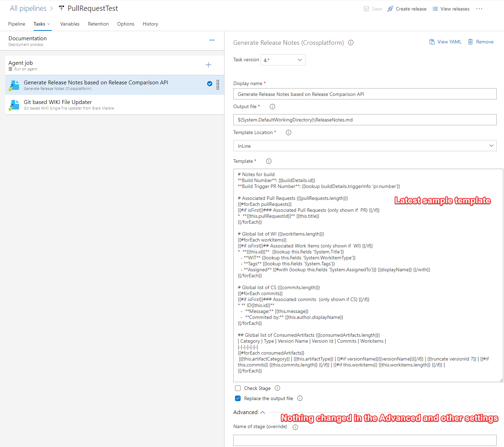The height and width of the screenshot is (447, 504).
Task: Select the Git based WIKI File Updater task icon
Action: 14,105
